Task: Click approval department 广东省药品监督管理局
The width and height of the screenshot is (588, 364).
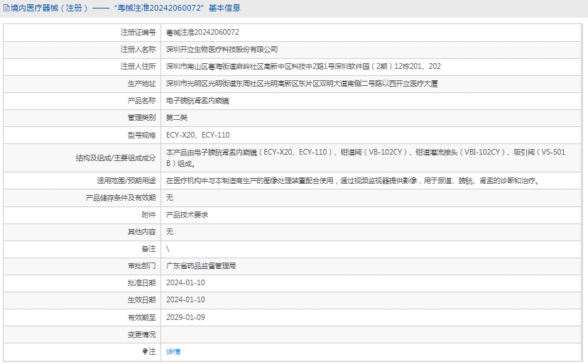Action: coord(201,266)
